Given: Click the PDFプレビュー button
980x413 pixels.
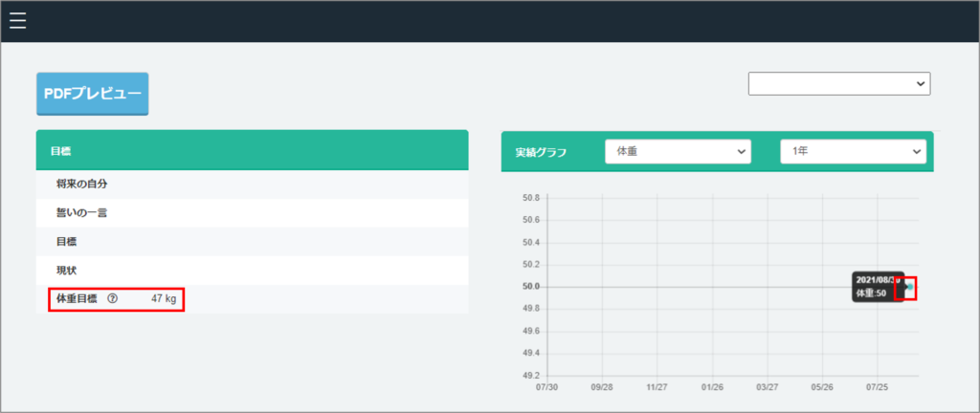Looking at the screenshot, I should pos(93,94).
